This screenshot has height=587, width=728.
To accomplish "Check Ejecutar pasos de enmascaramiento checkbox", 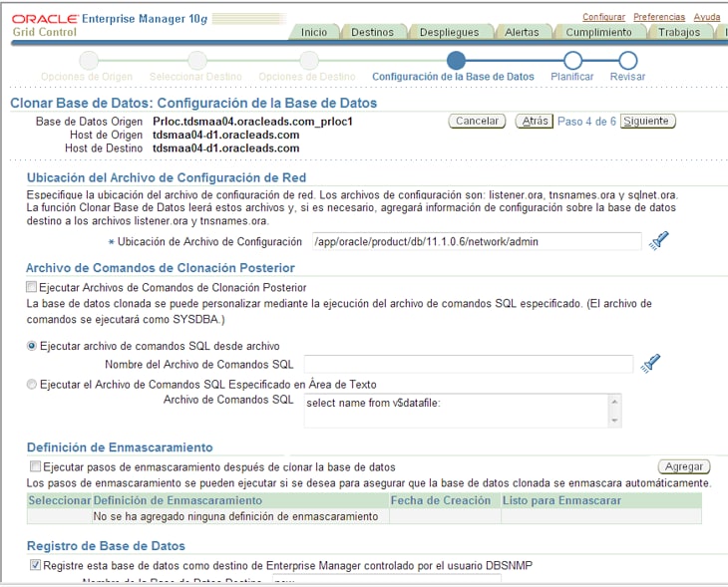I will (x=35, y=465).
